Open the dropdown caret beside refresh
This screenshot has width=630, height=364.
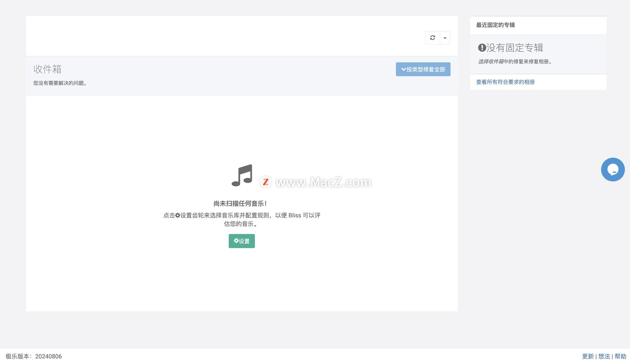[x=445, y=38]
